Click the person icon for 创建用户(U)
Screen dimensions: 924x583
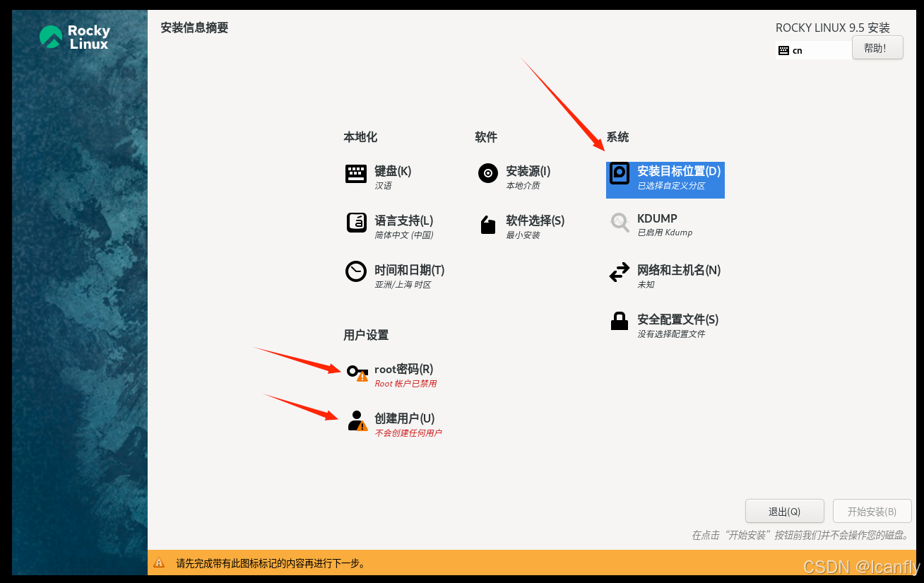point(357,420)
